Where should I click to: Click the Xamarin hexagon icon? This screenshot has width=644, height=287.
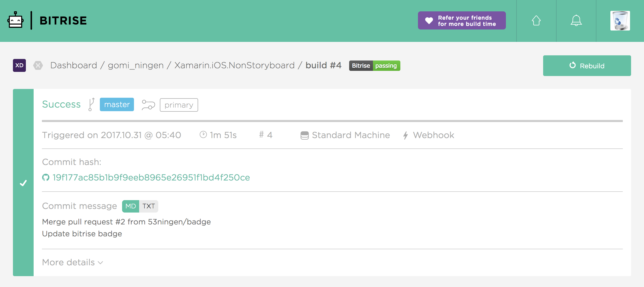tap(38, 65)
